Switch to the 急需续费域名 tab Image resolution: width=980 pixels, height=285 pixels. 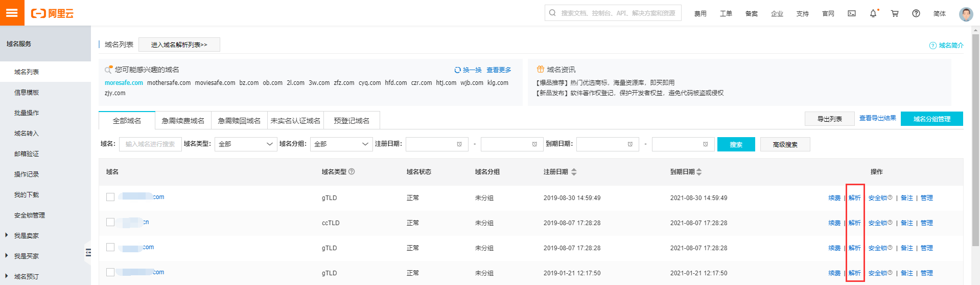[x=183, y=121]
